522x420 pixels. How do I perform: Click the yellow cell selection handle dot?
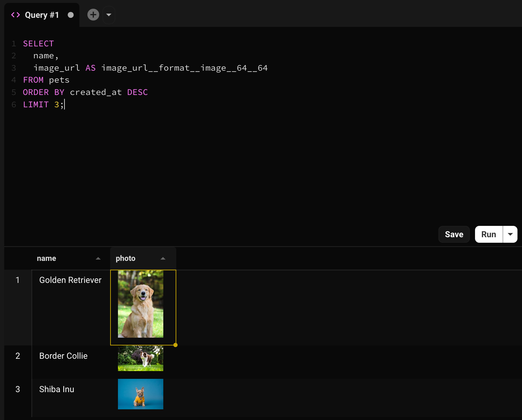click(175, 345)
